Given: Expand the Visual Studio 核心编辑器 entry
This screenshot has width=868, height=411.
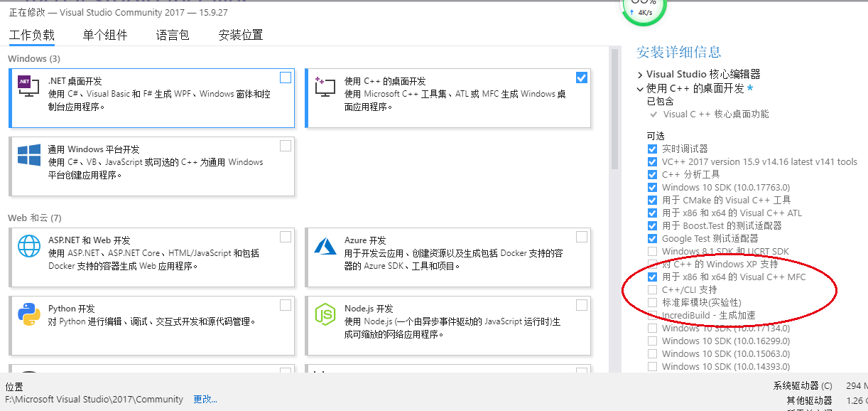Looking at the screenshot, I should coord(640,74).
